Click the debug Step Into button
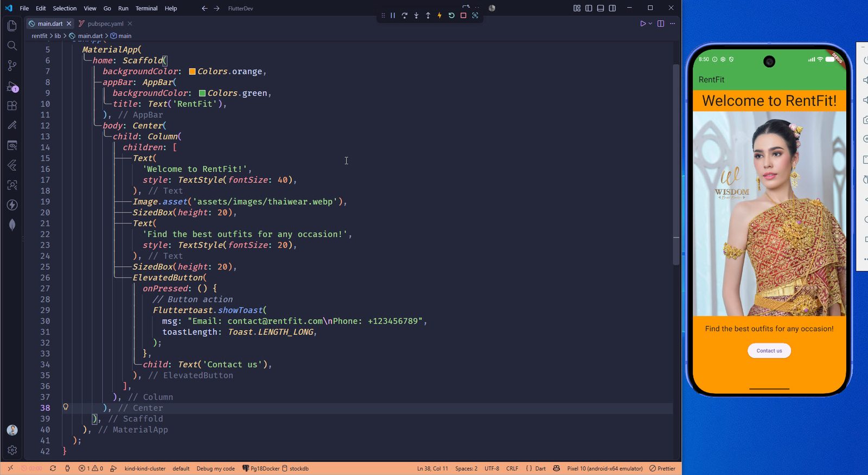Screen dimensions: 868x475 tap(416, 16)
